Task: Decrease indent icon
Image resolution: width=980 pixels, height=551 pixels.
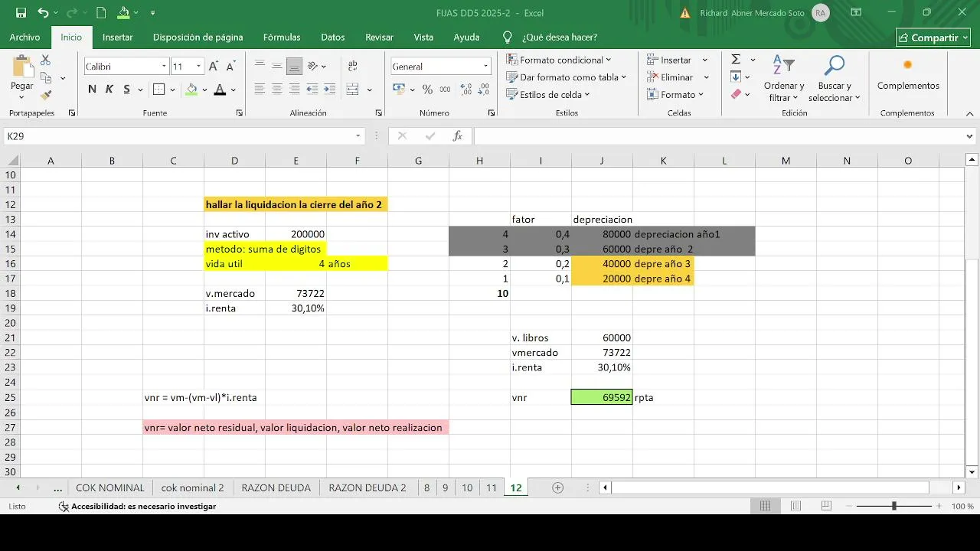Action: (314, 90)
